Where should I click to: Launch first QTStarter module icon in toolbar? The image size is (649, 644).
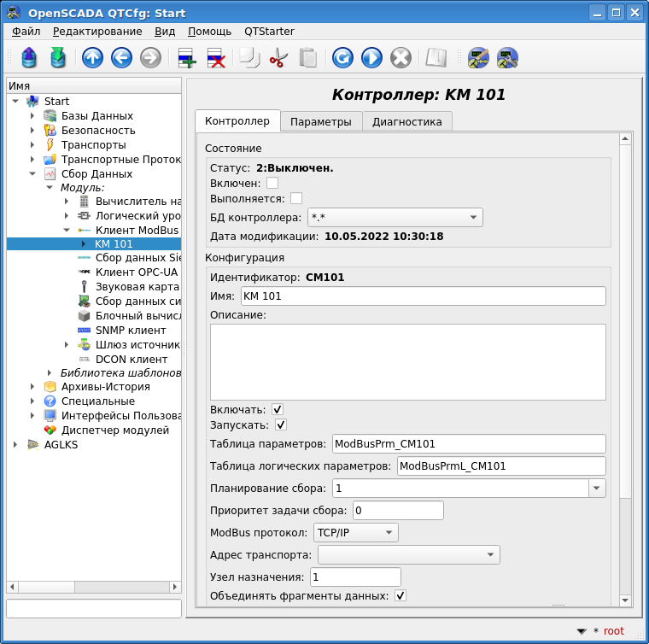(478, 57)
